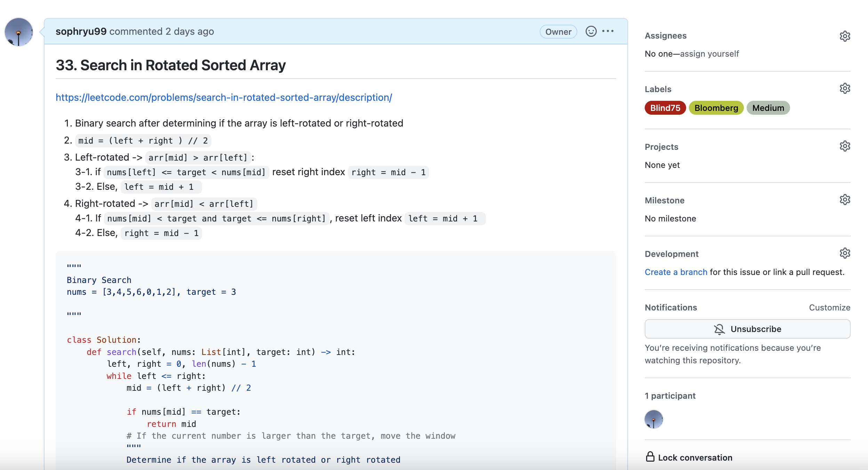Click Create a branch link
The image size is (868, 470).
676,272
